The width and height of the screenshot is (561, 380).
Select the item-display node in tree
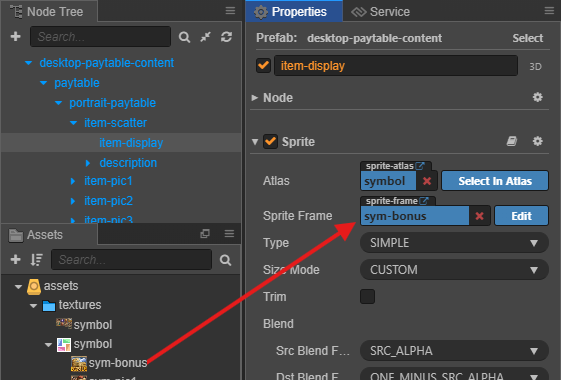pos(131,143)
